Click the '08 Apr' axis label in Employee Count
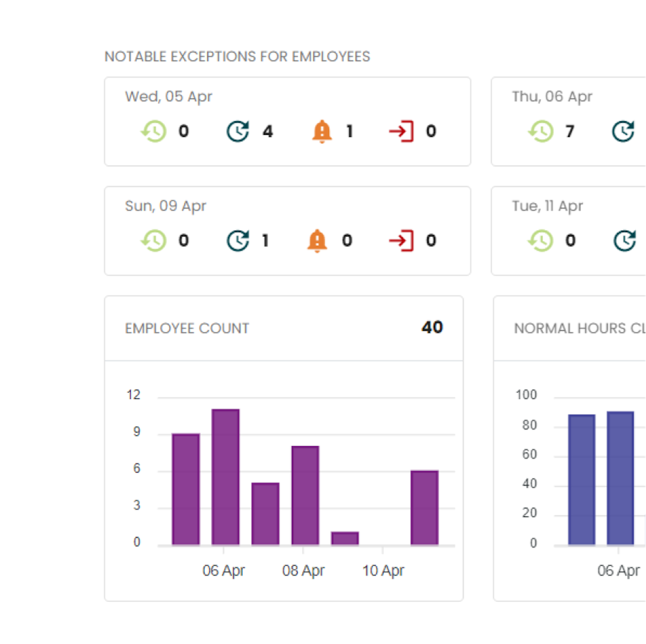The height and width of the screenshot is (644, 646). (303, 571)
